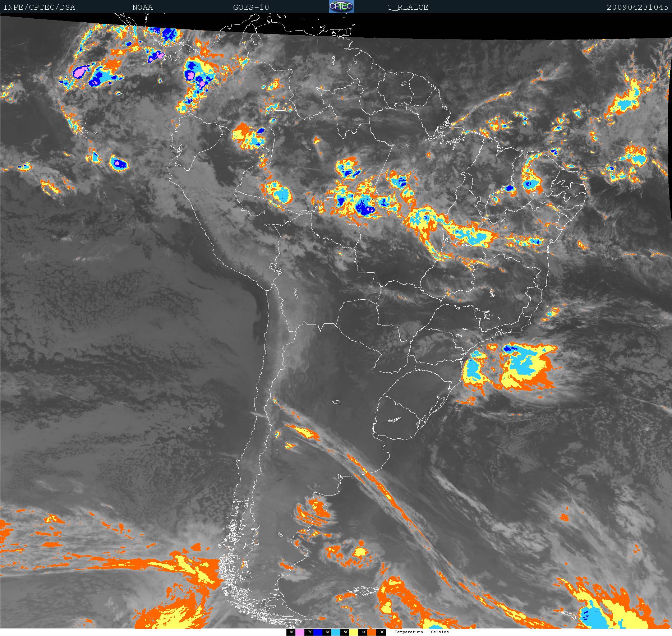Screen dimensions: 672x636
Task: Click the INPE/CPTEC/DSA header label
Action: (39, 7)
